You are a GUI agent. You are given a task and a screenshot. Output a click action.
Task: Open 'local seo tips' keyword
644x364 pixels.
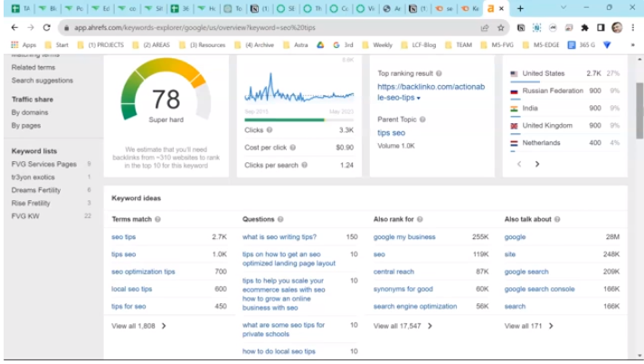[x=131, y=289]
